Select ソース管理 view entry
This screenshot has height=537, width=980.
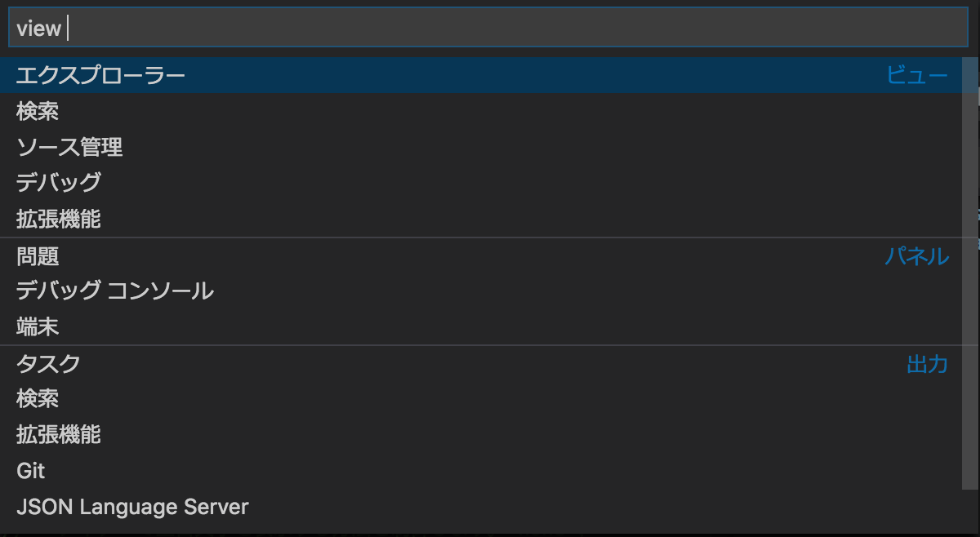pos(69,147)
